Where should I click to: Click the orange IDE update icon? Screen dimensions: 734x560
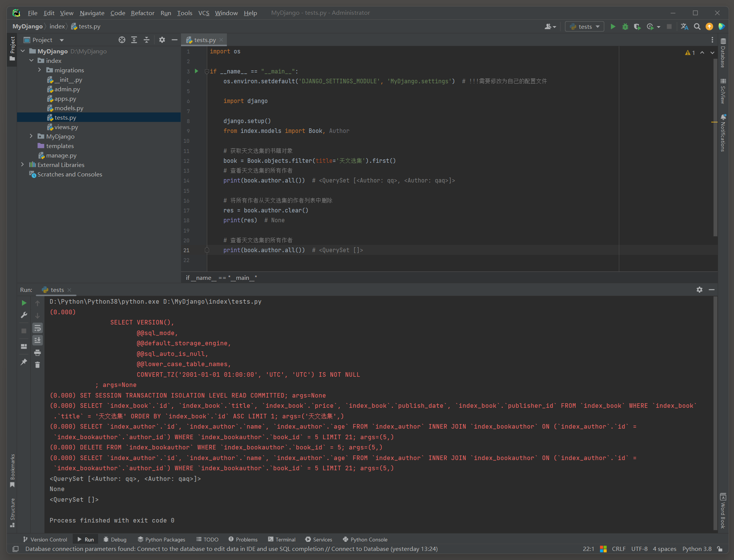[709, 27]
